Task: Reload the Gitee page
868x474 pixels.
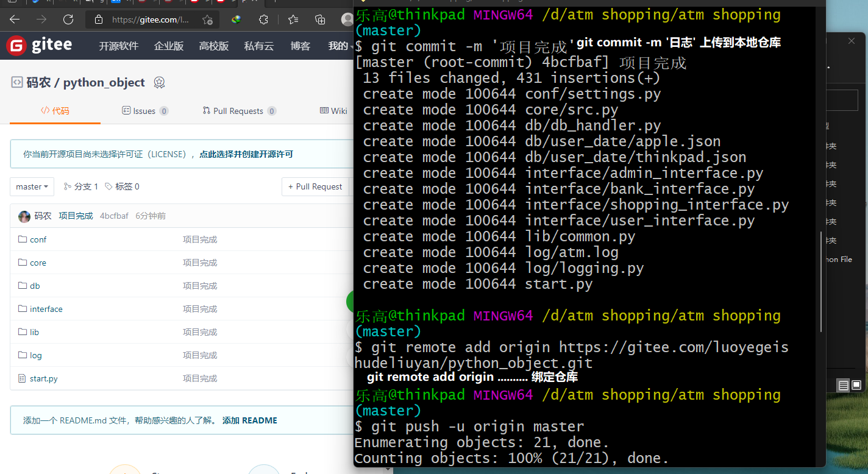Action: (x=68, y=19)
